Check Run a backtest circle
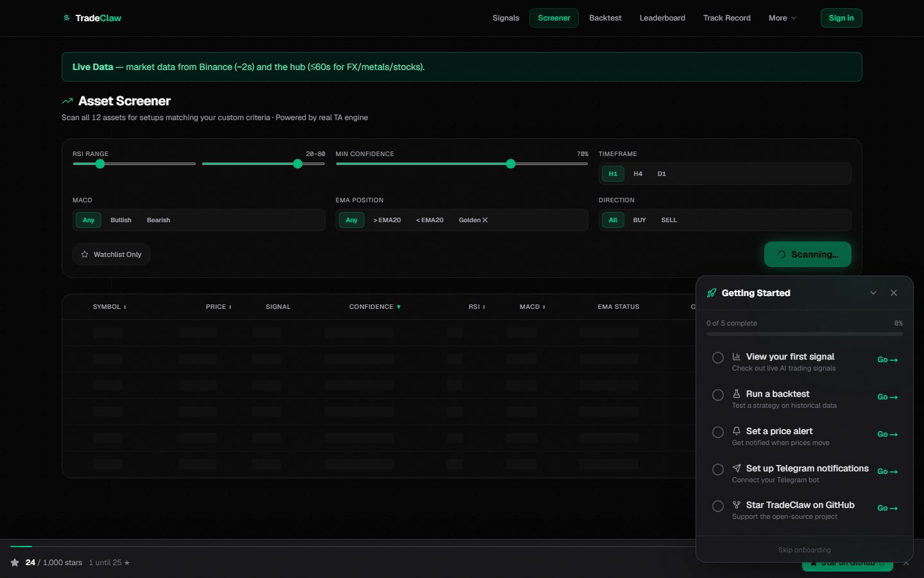This screenshot has width=924, height=578. 718,395
